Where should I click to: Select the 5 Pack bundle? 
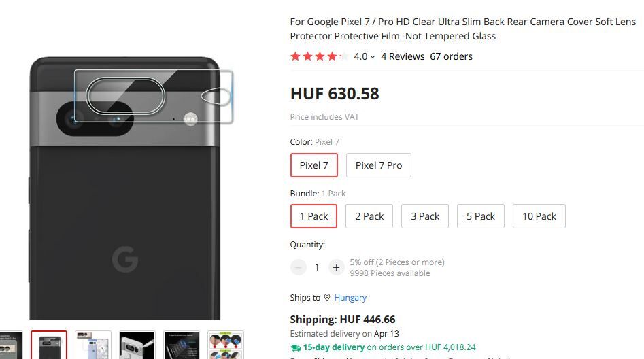click(481, 216)
